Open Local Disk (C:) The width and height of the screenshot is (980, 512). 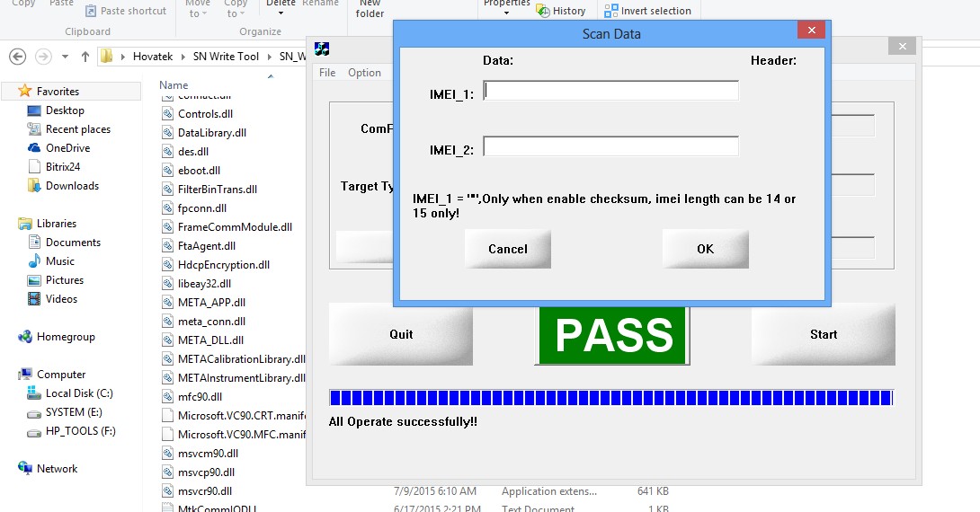coord(79,393)
